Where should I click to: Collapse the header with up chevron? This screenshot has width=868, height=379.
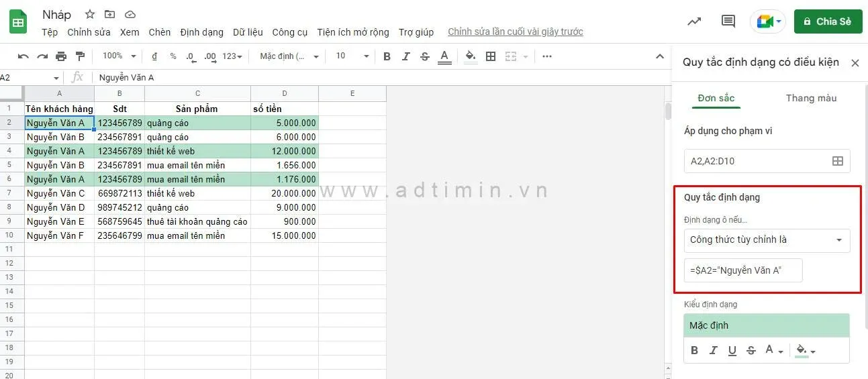(x=659, y=56)
